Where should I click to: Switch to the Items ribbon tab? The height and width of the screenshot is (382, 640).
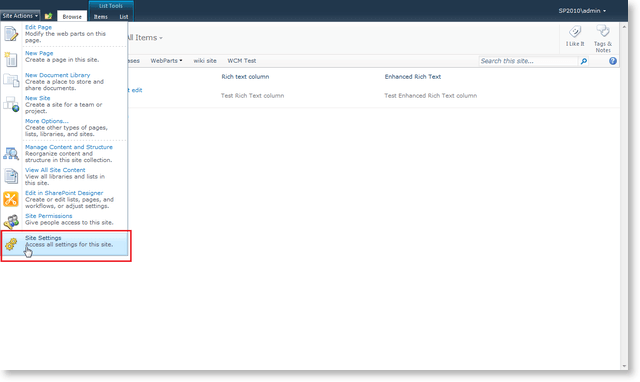pyautogui.click(x=100, y=17)
